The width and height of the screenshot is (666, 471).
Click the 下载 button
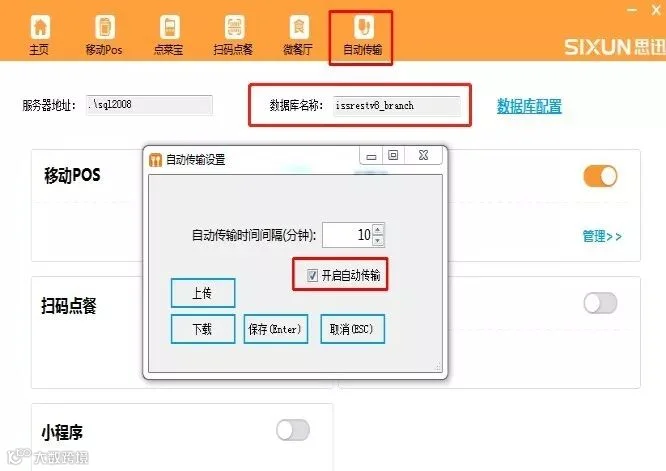pos(203,329)
